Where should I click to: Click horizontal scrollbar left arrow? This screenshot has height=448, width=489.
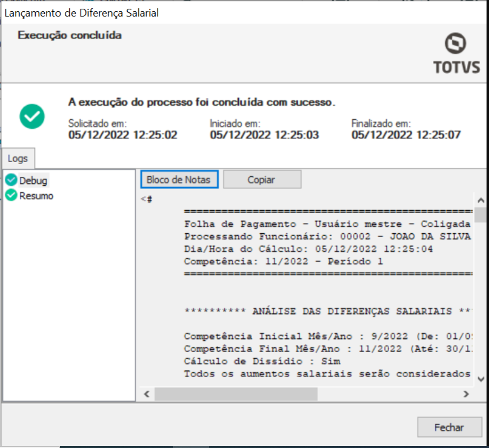pyautogui.click(x=146, y=394)
